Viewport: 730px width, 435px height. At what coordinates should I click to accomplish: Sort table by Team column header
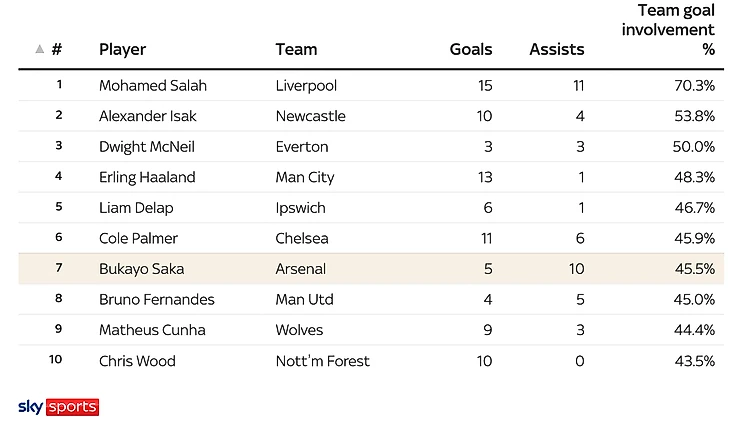296,49
